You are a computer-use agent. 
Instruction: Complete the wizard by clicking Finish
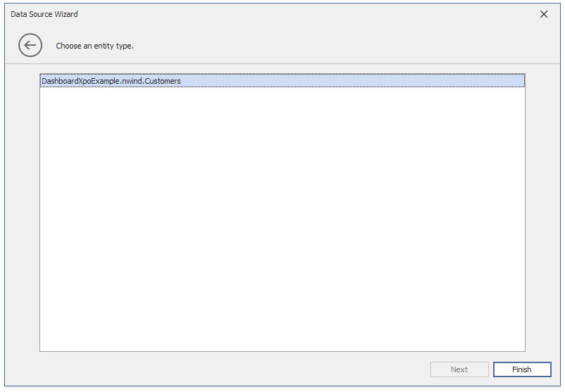coord(522,369)
